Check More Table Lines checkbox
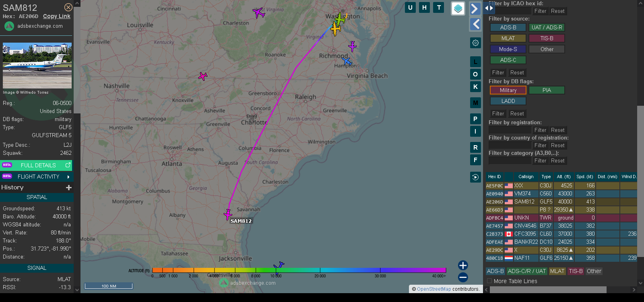The image size is (644, 302). [489, 281]
